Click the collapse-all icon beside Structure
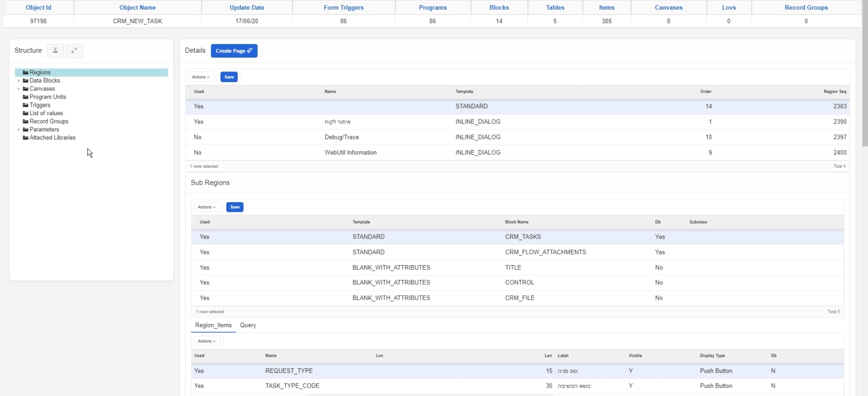The image size is (868, 396). (x=55, y=50)
